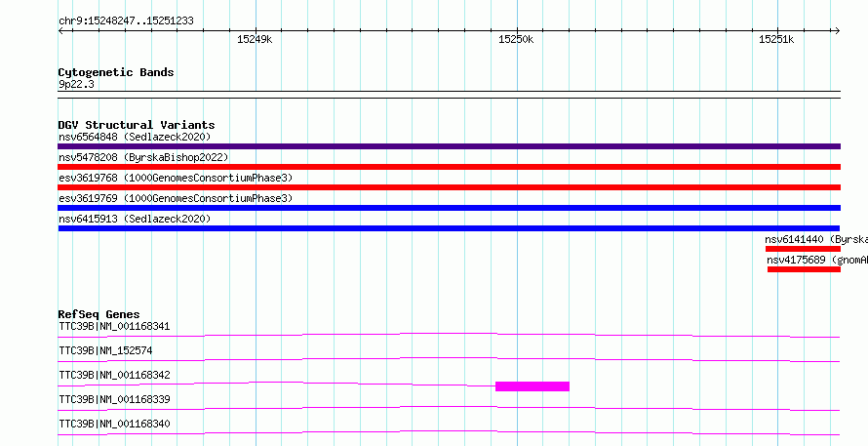This screenshot has width=868, height=446.
Task: Open TTC39B|NM_001168339 transcript label
Action: [x=114, y=399]
